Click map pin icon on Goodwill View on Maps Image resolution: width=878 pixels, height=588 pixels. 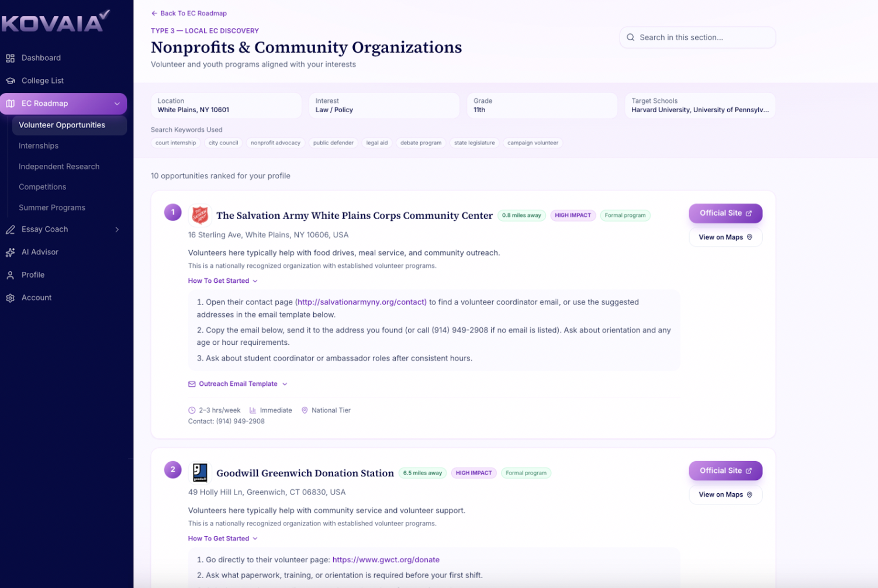coord(749,494)
